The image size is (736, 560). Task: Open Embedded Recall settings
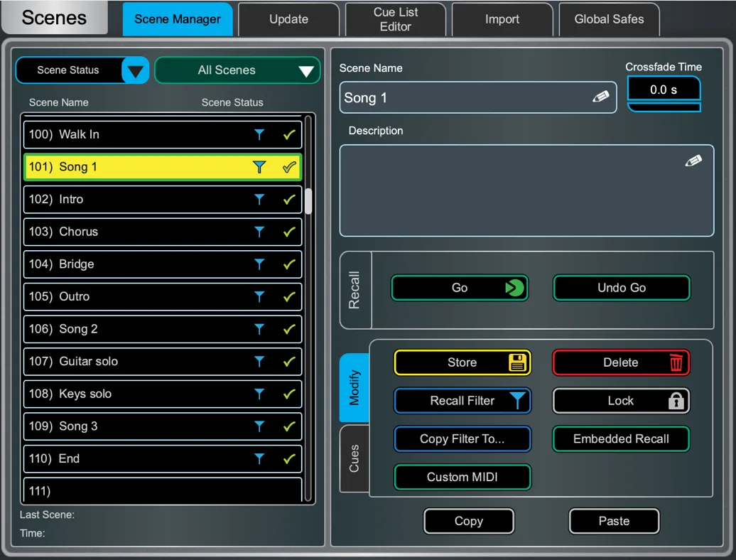click(621, 439)
